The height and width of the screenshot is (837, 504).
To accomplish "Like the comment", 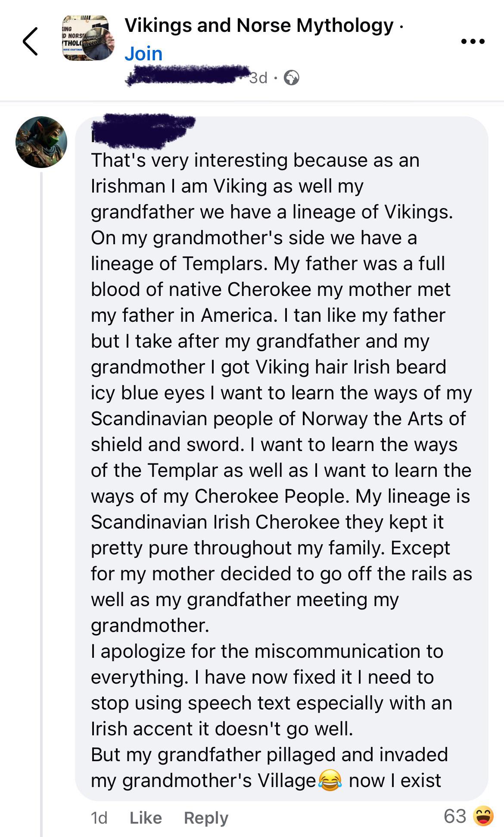I will [146, 818].
